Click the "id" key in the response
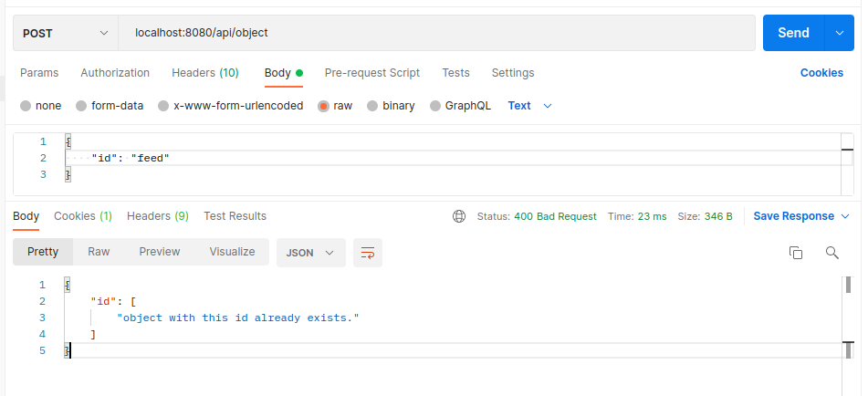This screenshot has width=868, height=396. click(103, 301)
